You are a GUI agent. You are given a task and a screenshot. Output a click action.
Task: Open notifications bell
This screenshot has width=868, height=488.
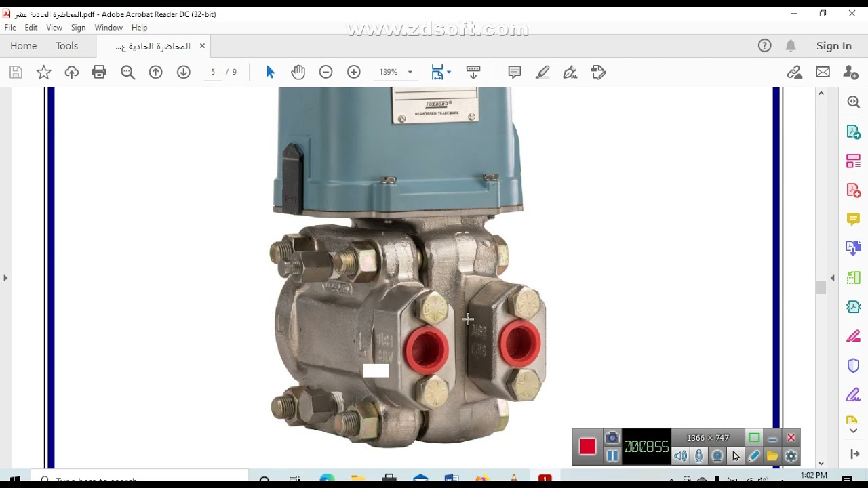791,46
